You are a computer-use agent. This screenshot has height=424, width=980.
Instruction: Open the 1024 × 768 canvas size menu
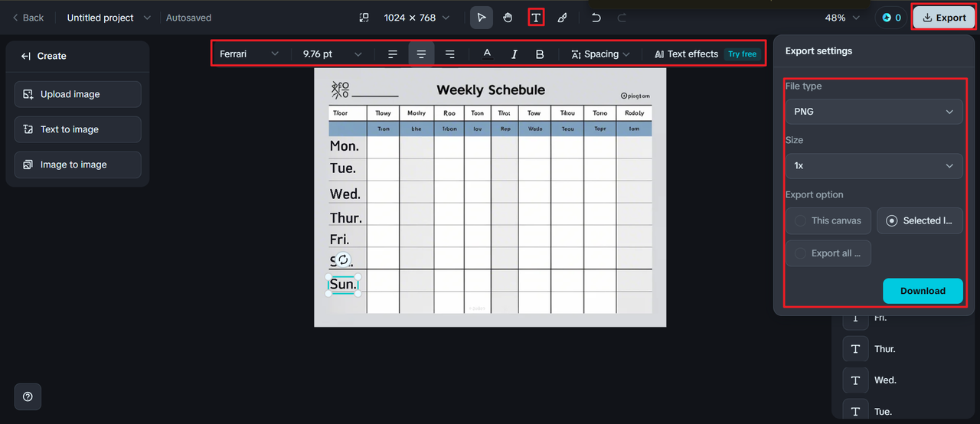416,18
